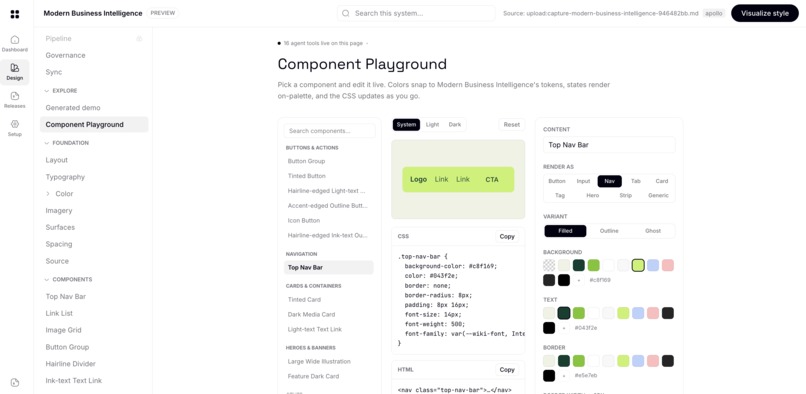Choose the Outline variant
The width and height of the screenshot is (806, 394).
coord(609,231)
